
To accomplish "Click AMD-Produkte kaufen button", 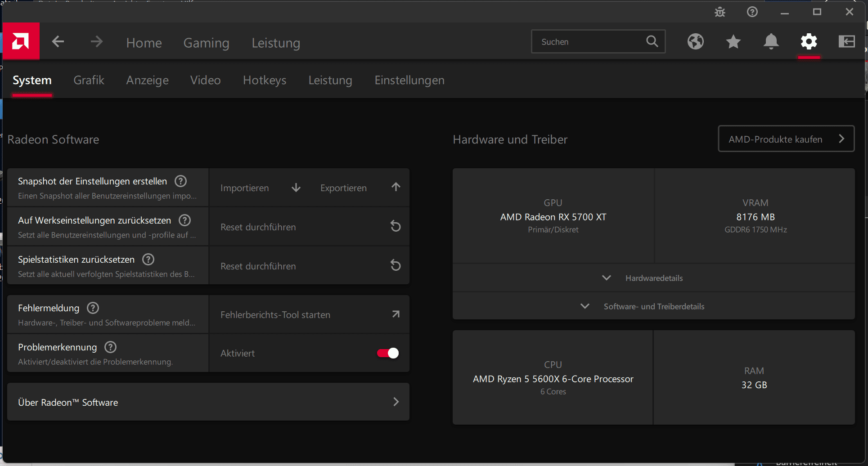I will 786,139.
